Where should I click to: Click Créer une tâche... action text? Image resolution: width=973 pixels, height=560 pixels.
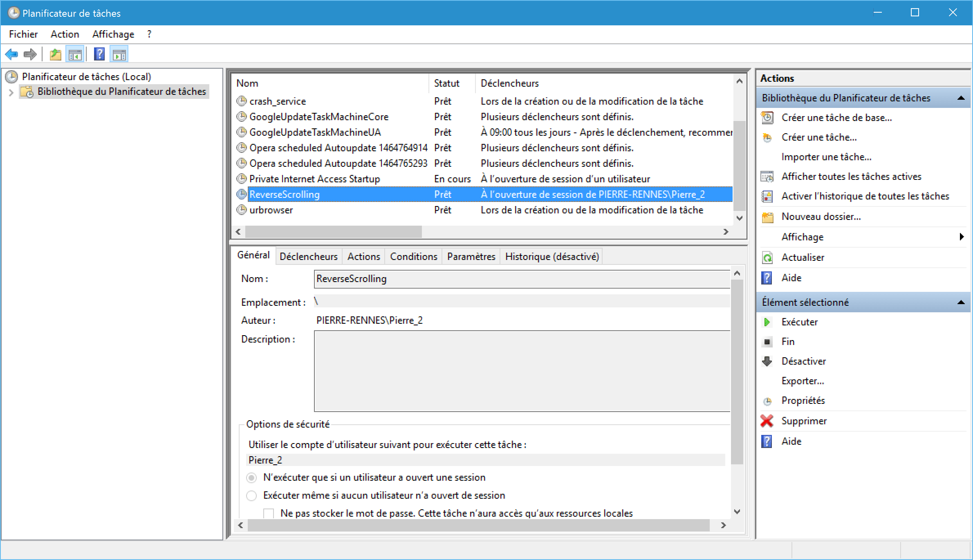pyautogui.click(x=819, y=137)
